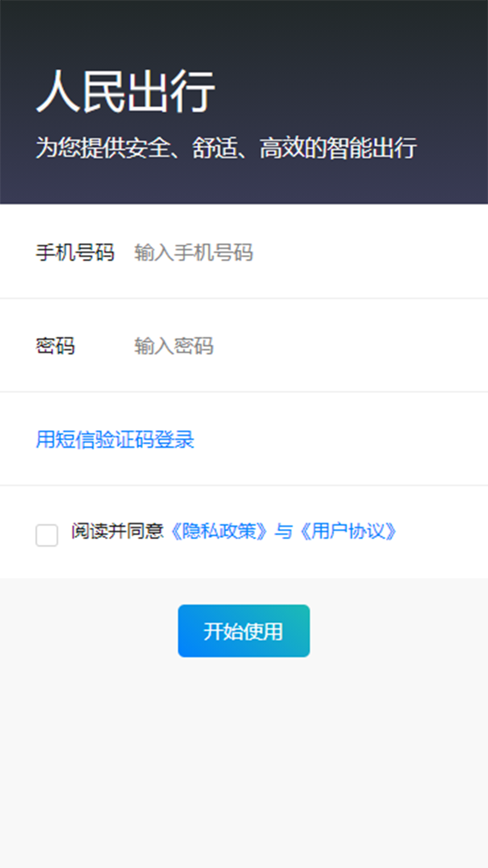Switch to 用短信验证码登录
Screen dimensions: 488x868
click(x=115, y=439)
